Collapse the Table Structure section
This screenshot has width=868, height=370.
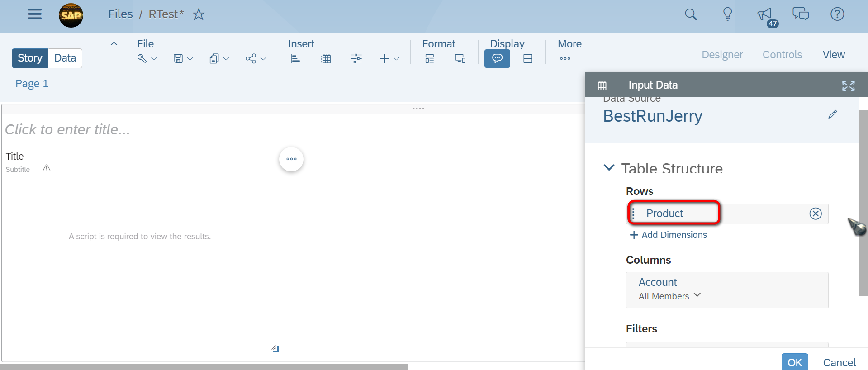click(x=609, y=167)
